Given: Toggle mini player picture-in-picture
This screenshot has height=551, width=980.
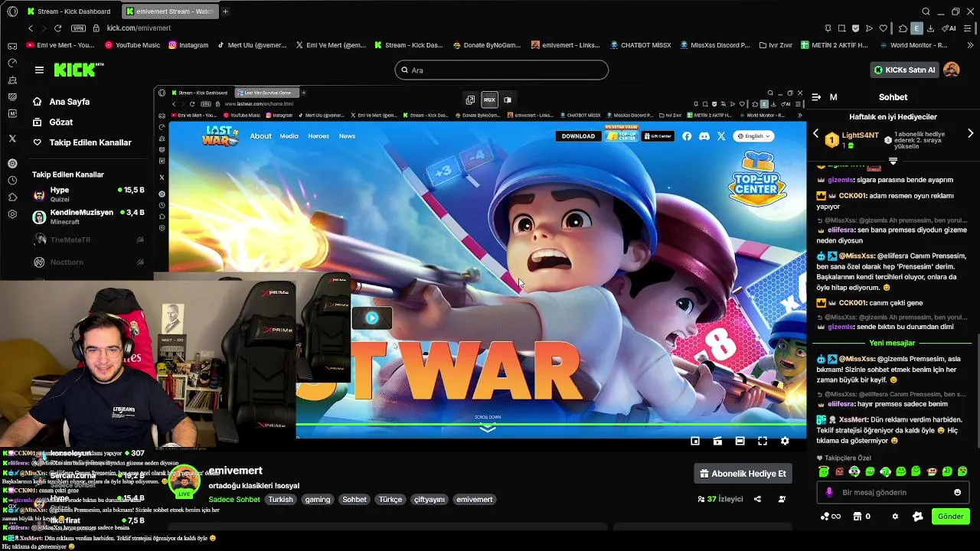Looking at the screenshot, I should coord(695,441).
